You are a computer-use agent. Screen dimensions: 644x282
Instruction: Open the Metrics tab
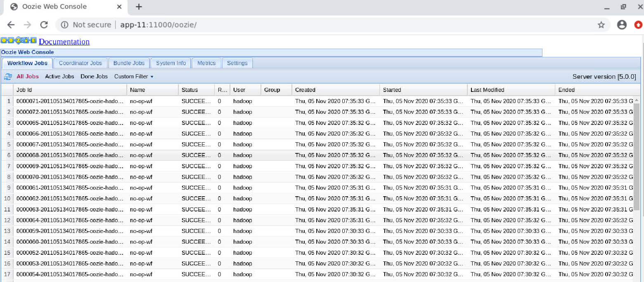click(206, 63)
